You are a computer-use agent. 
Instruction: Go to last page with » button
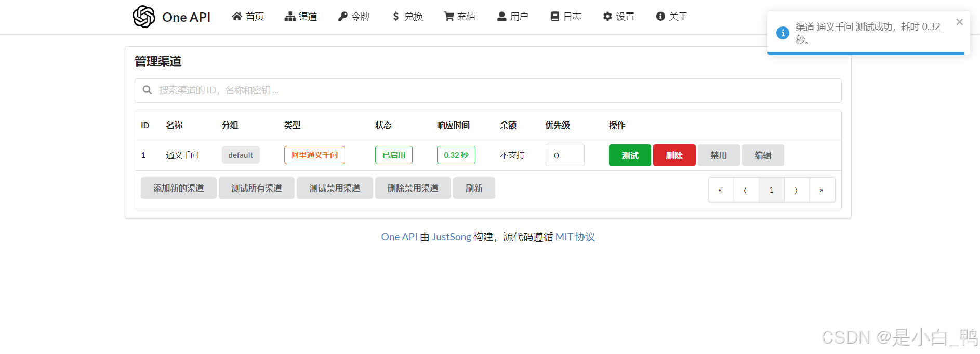[x=822, y=190]
